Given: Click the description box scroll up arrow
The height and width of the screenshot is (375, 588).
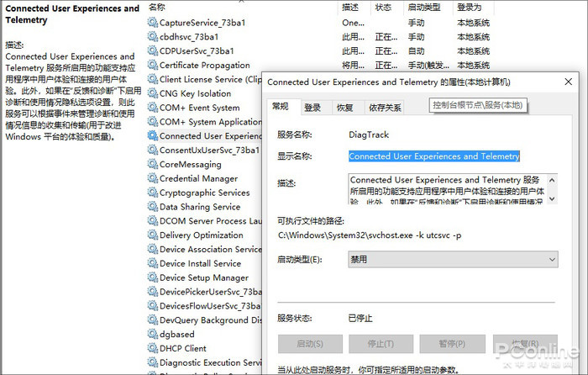Looking at the screenshot, I should point(552,180).
